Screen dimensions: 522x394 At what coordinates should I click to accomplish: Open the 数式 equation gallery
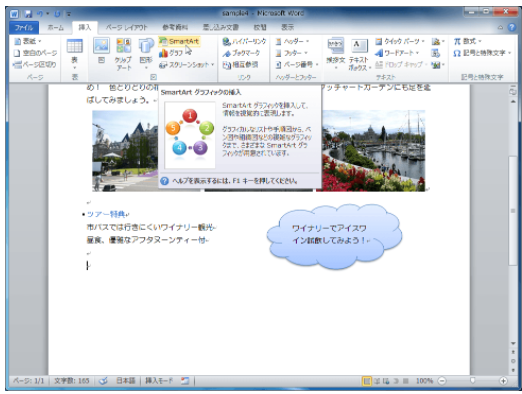pyautogui.click(x=468, y=41)
